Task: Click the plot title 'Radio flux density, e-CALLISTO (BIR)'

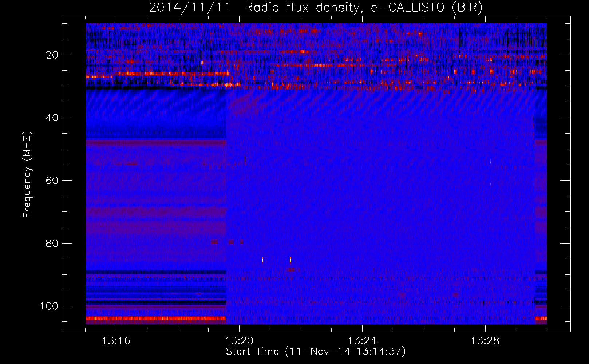Action: 364,8
